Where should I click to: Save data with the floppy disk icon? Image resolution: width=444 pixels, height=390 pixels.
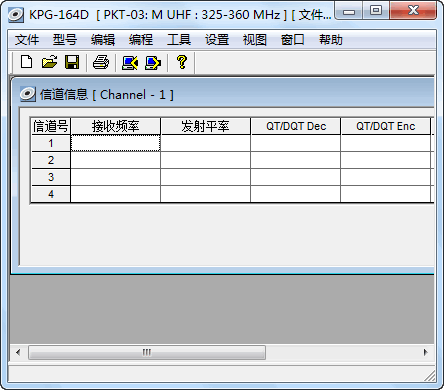pos(72,62)
